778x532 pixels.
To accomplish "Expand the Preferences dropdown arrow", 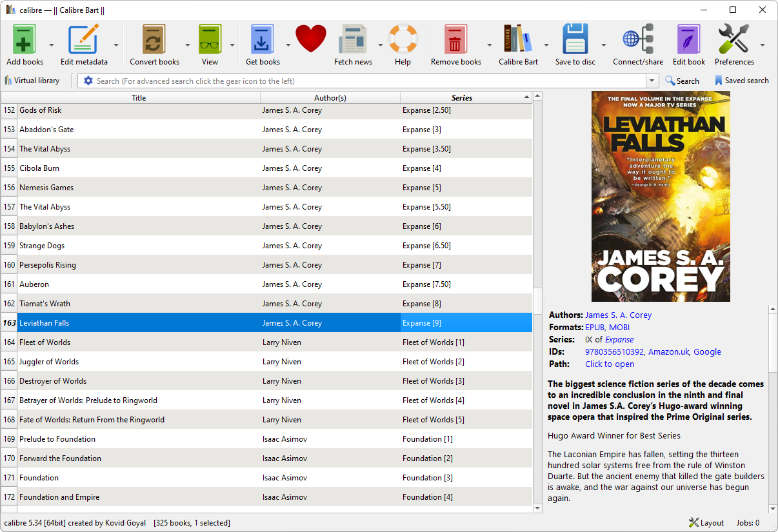I will point(763,45).
